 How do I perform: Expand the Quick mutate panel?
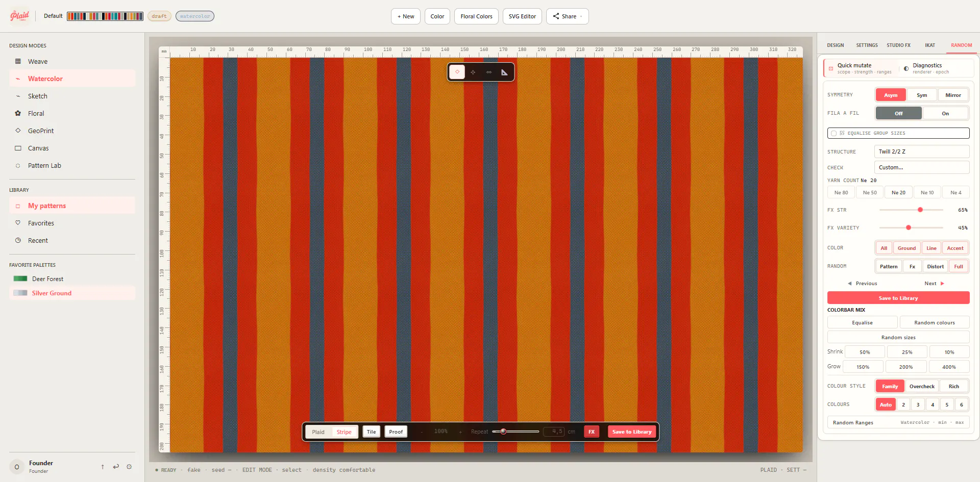861,68
